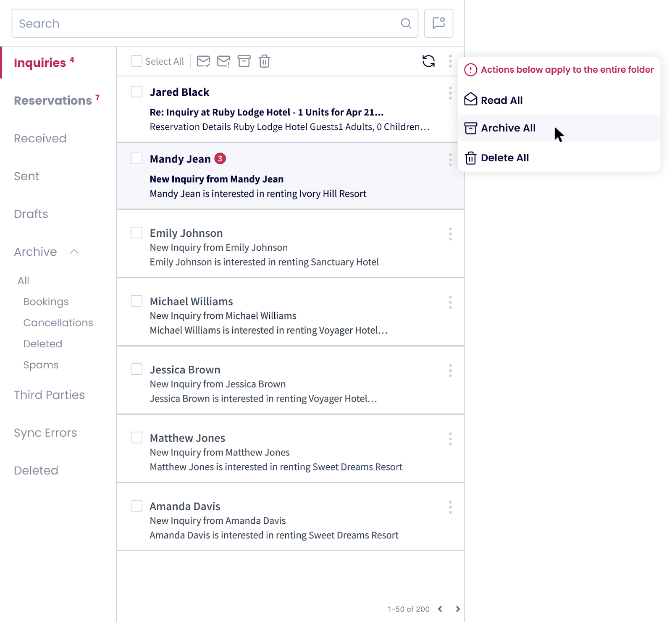
Task: Collapse the Archive folder chevron
Action: pyautogui.click(x=74, y=252)
